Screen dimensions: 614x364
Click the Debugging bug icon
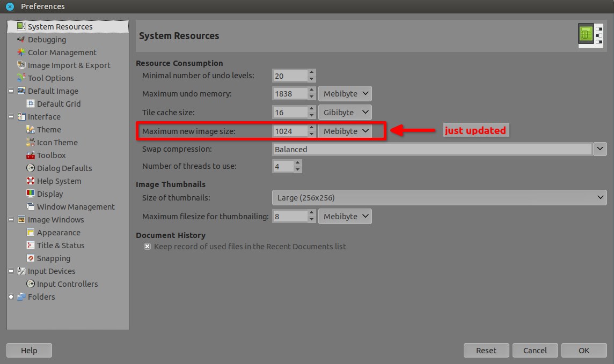point(21,39)
